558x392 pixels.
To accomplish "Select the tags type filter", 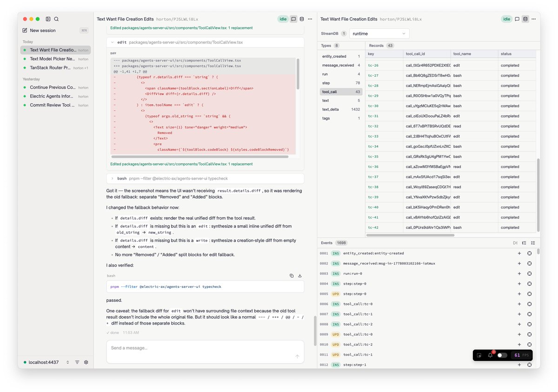I will tap(341, 118).
